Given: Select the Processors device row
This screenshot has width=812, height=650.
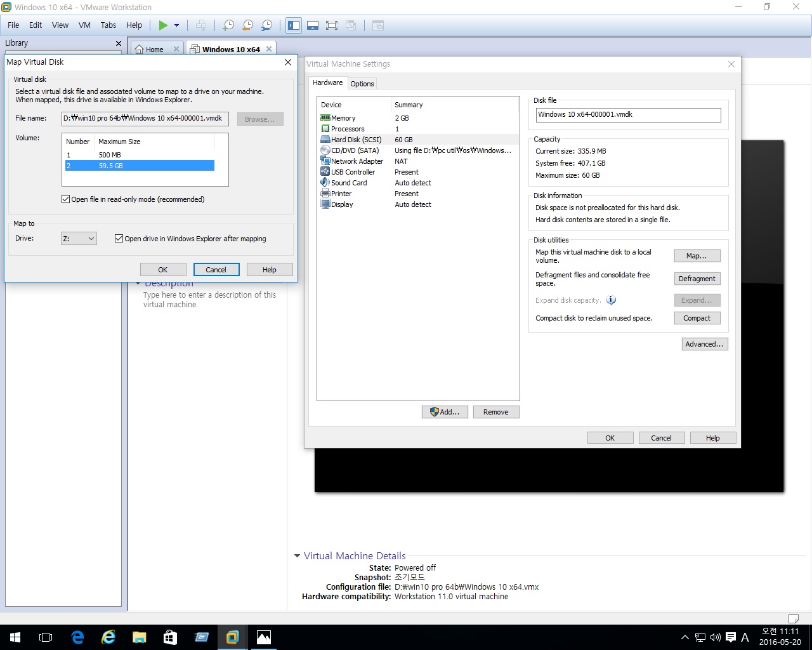Looking at the screenshot, I should click(418, 129).
